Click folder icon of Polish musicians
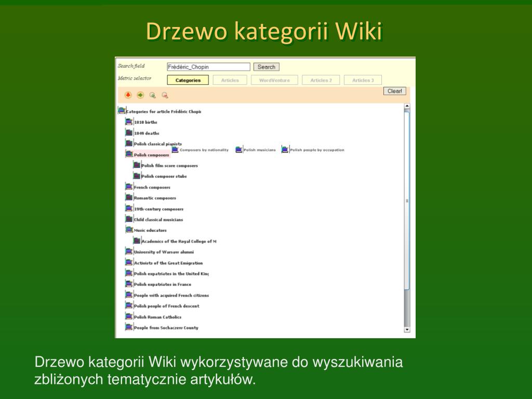Screen dimensions: 532x399 239,149
